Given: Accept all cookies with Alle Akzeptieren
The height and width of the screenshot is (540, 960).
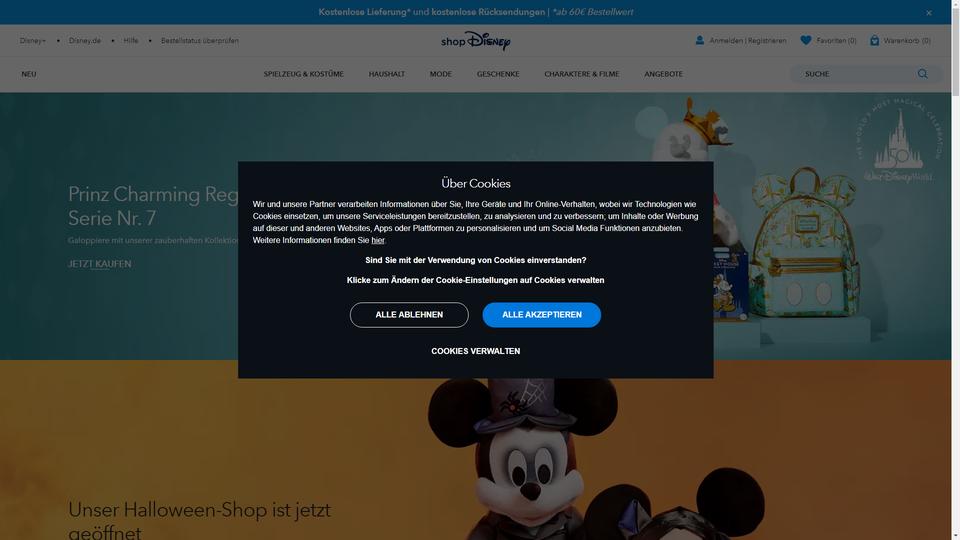Looking at the screenshot, I should tap(542, 315).
